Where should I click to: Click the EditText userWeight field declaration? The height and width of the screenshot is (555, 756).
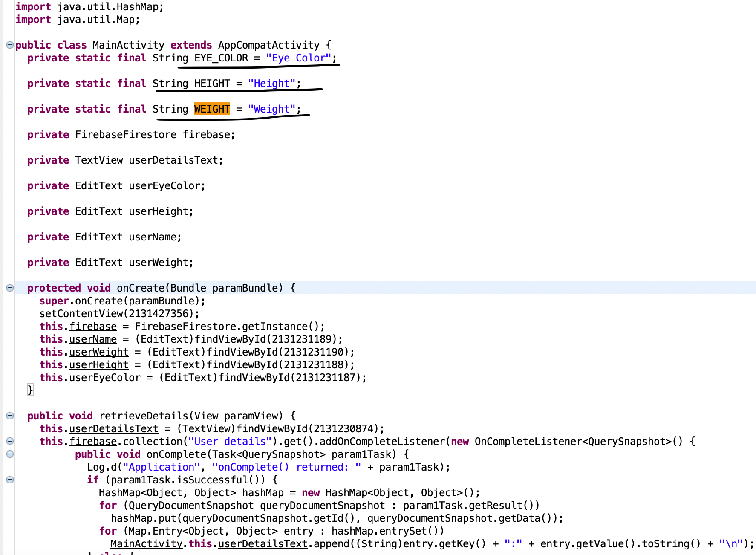click(x=110, y=263)
